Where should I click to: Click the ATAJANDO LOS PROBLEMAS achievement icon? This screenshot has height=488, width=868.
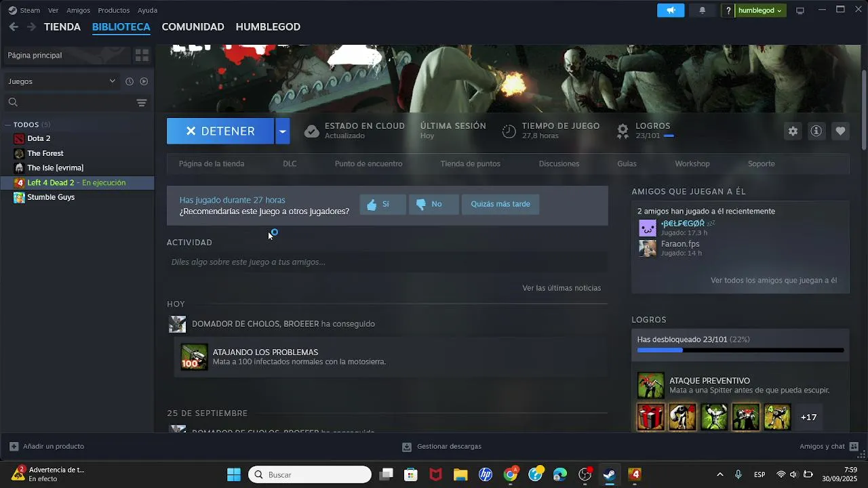(x=194, y=357)
